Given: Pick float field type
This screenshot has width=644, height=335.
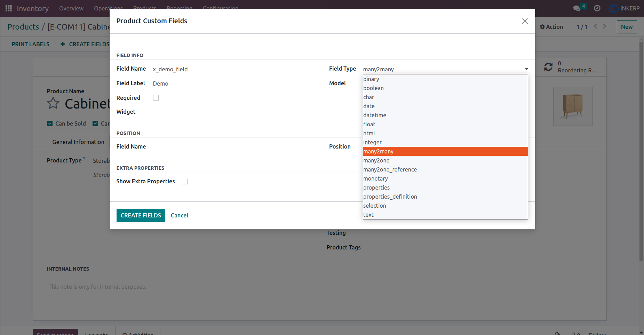Looking at the screenshot, I should 445,124.
